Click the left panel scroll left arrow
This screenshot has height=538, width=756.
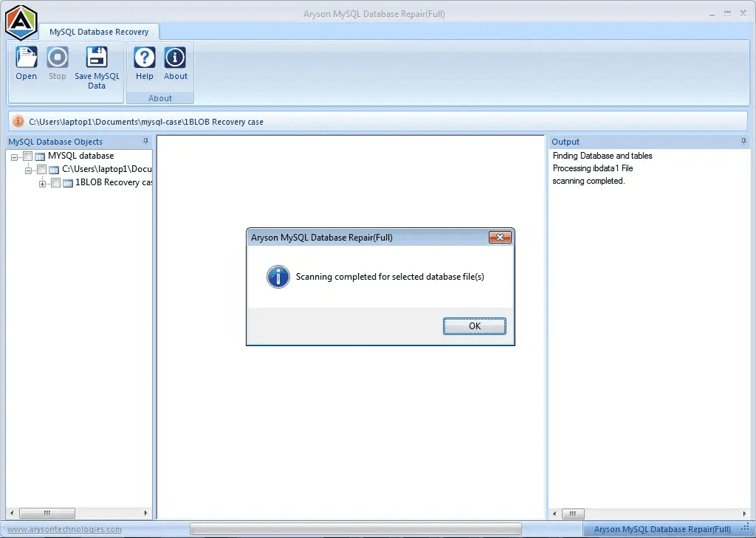(12, 513)
